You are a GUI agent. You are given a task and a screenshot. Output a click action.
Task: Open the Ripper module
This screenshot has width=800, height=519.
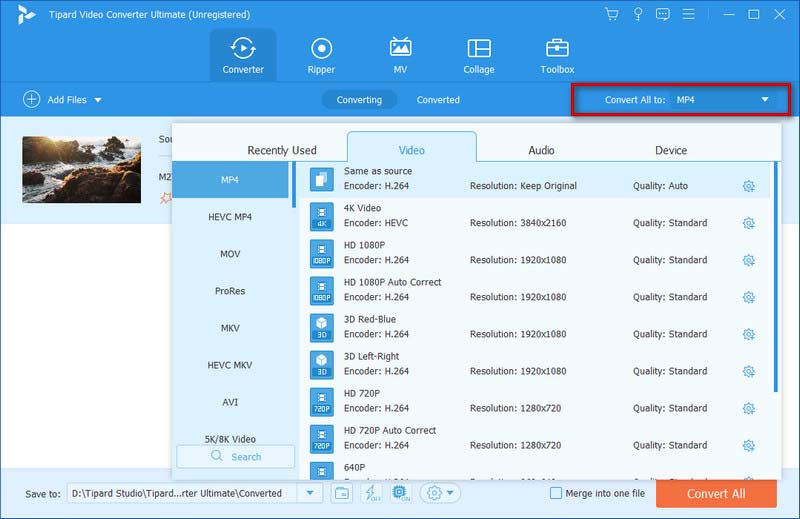(321, 55)
